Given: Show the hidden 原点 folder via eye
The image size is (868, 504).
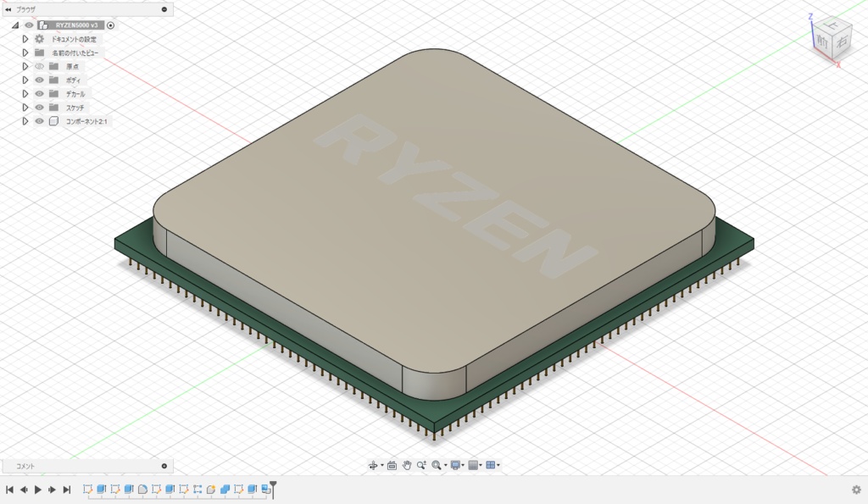Looking at the screenshot, I should click(x=39, y=66).
